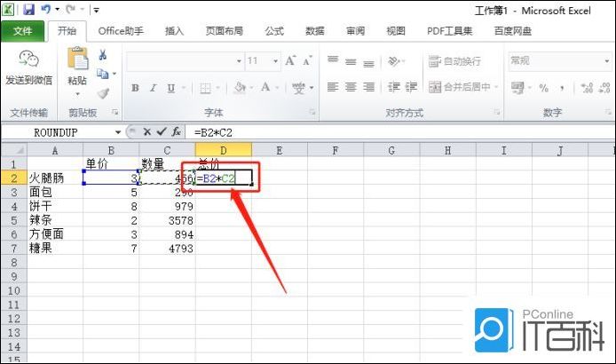Click the Comma style icon

point(562,88)
